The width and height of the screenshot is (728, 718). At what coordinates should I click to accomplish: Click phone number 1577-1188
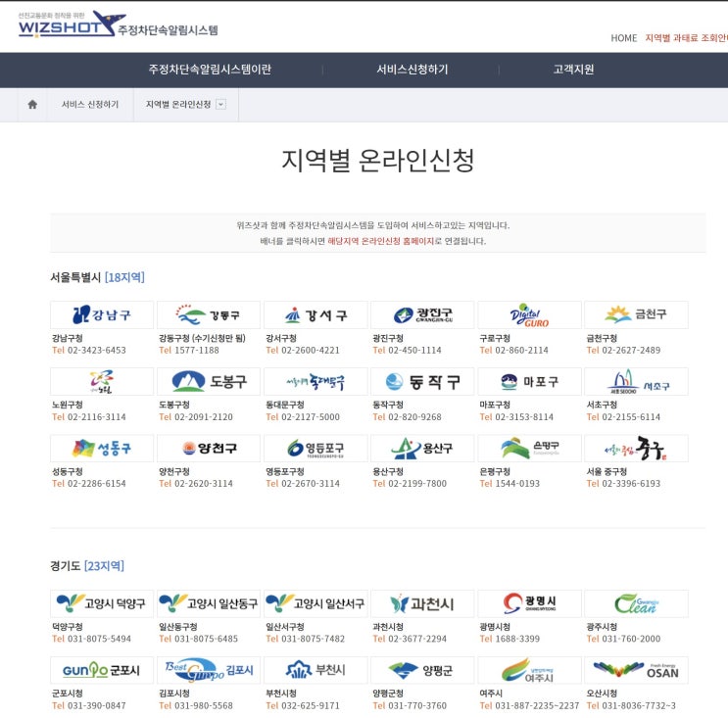pyautogui.click(x=196, y=350)
